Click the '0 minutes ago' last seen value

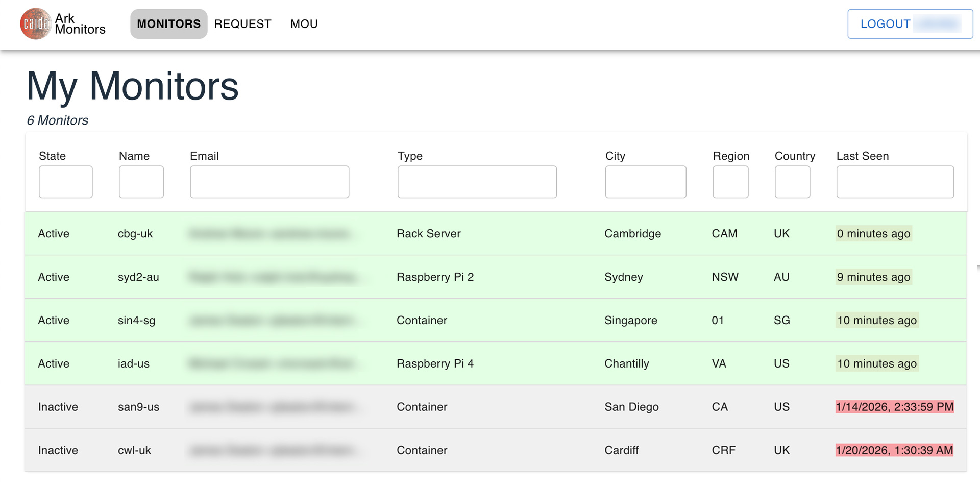coord(873,234)
